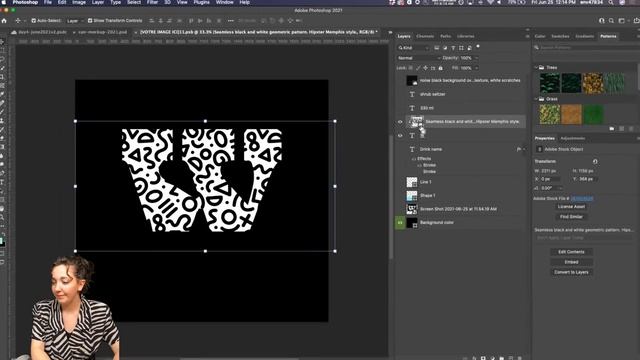This screenshot has height=360, width=640.
Task: Switch to the Swatches tab
Action: [x=560, y=36]
